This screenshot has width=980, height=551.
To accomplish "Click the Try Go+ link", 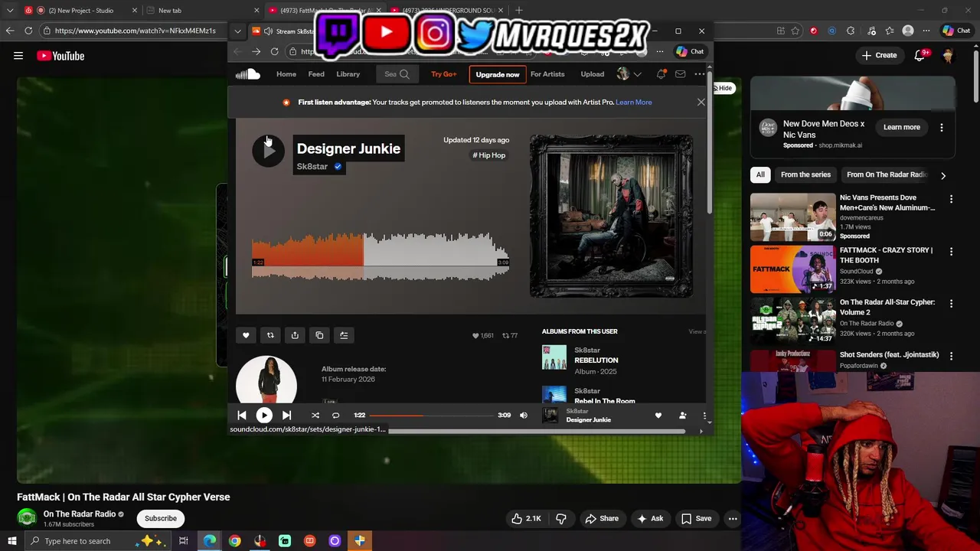I will [443, 74].
